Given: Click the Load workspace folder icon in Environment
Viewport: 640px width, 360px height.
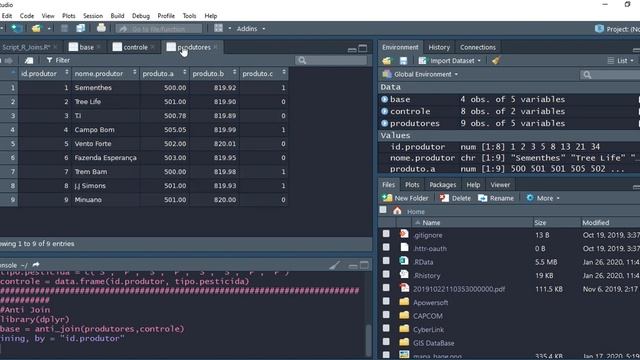Looking at the screenshot, I should click(x=387, y=61).
